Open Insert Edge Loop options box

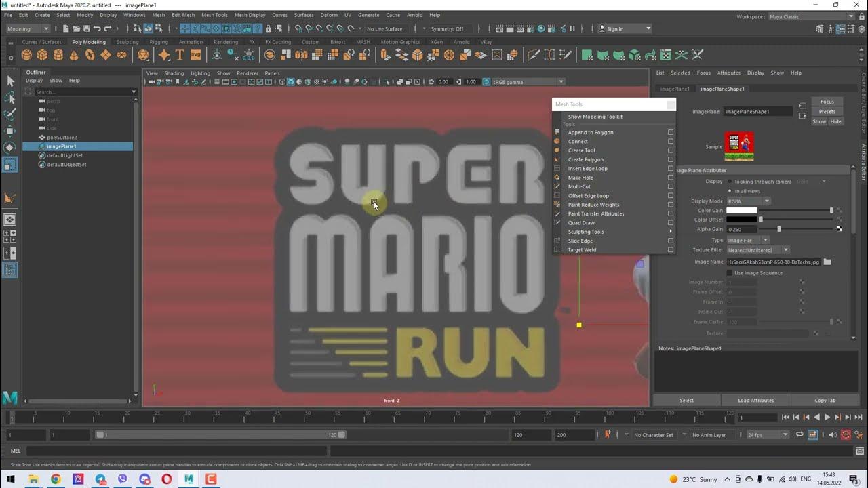[x=671, y=169]
